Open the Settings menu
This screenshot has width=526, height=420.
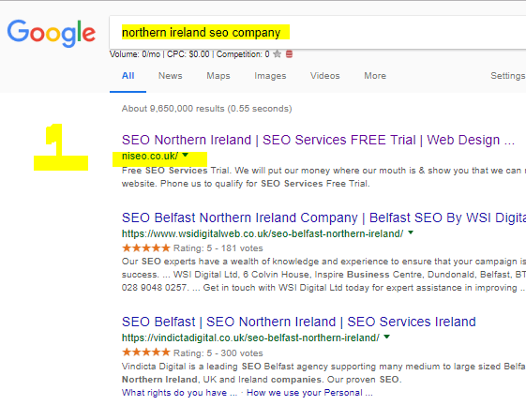click(508, 76)
